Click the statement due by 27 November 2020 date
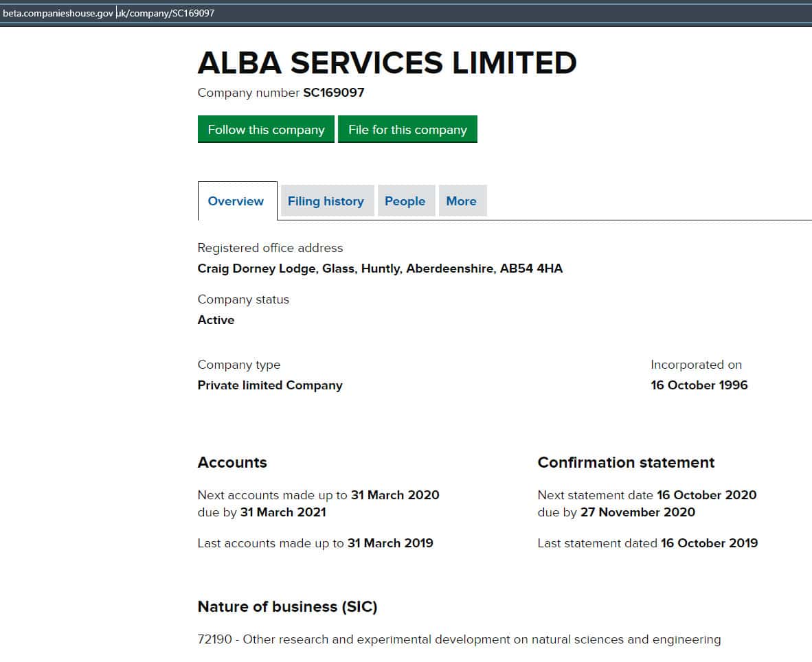 point(638,512)
